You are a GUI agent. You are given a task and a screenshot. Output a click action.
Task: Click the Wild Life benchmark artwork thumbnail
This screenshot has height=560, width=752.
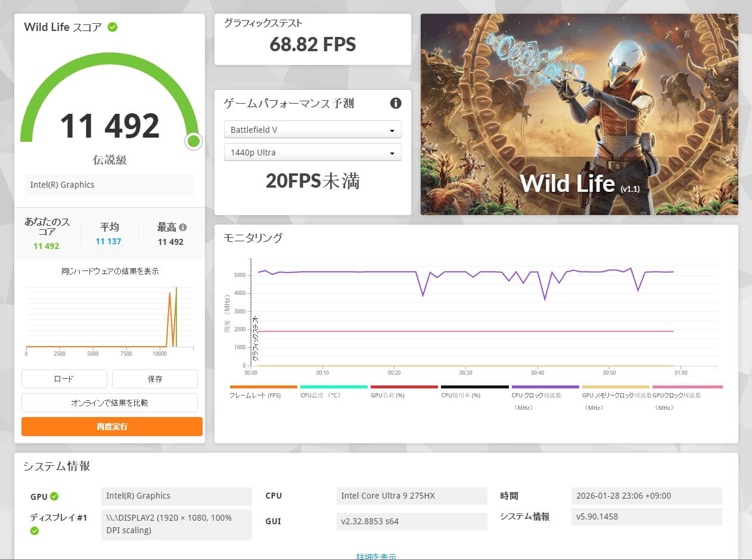coord(579,114)
